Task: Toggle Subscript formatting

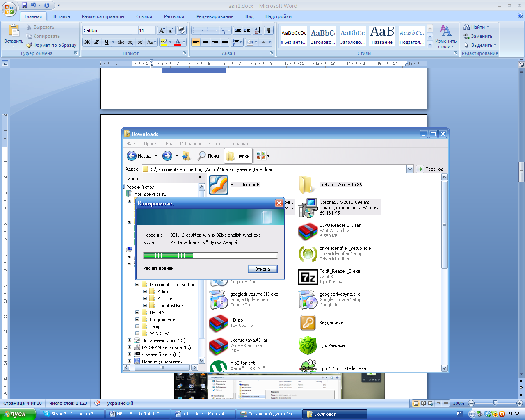Action: 130,42
